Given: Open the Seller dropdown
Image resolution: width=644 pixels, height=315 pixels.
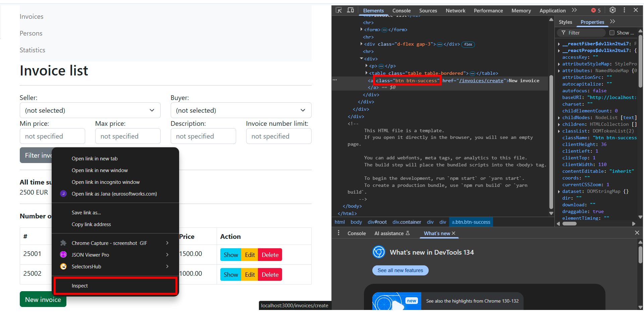Looking at the screenshot, I should [x=90, y=110].
